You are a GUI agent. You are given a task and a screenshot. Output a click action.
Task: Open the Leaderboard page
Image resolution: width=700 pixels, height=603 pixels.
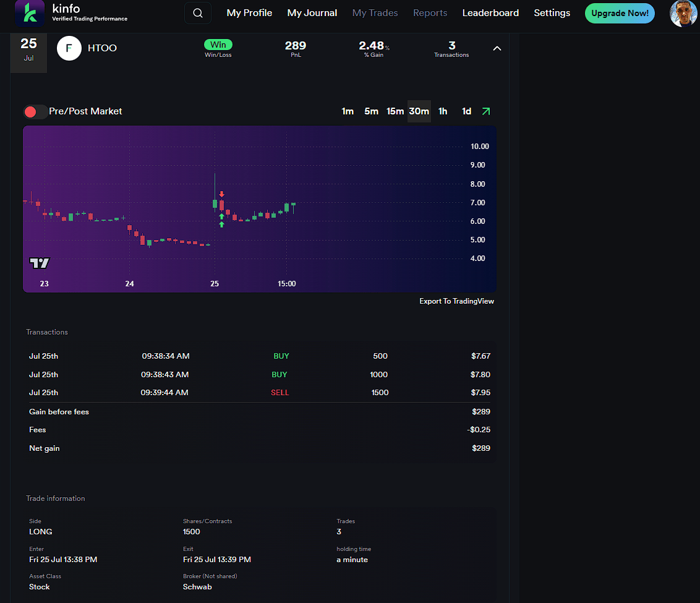point(490,13)
